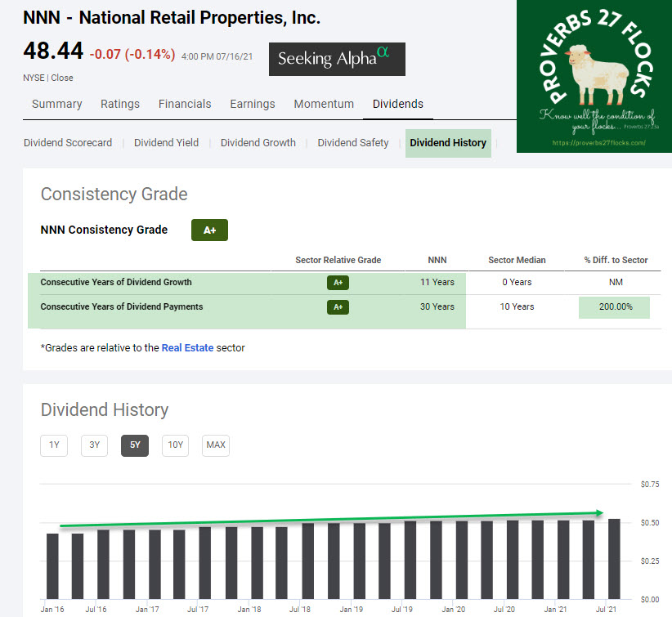672x617 pixels.
Task: Open the Dividend Scorecard sub-tab
Action: click(x=68, y=142)
